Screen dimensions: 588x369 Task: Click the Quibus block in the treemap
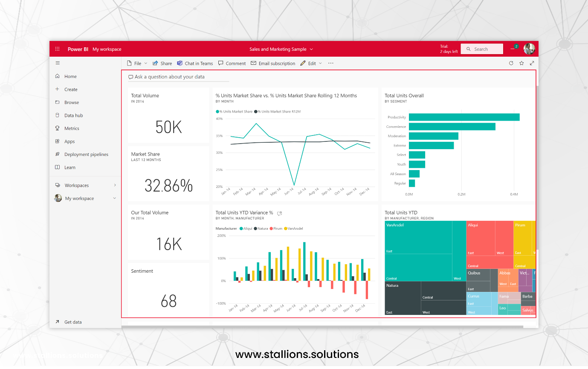coord(482,280)
